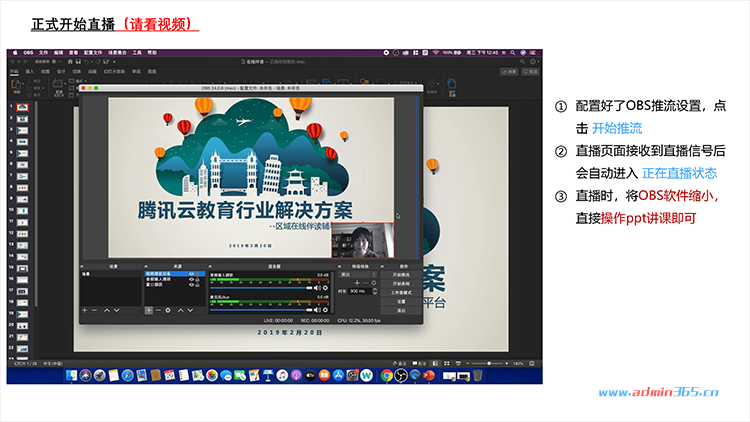Click 工作室模式 button in OBS Controls
750x422 pixels.
coord(401,293)
